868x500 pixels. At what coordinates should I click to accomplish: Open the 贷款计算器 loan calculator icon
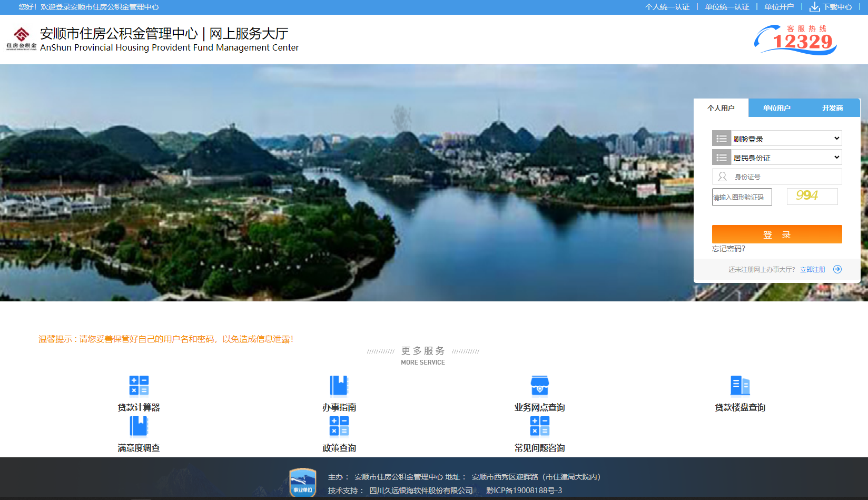coord(139,385)
